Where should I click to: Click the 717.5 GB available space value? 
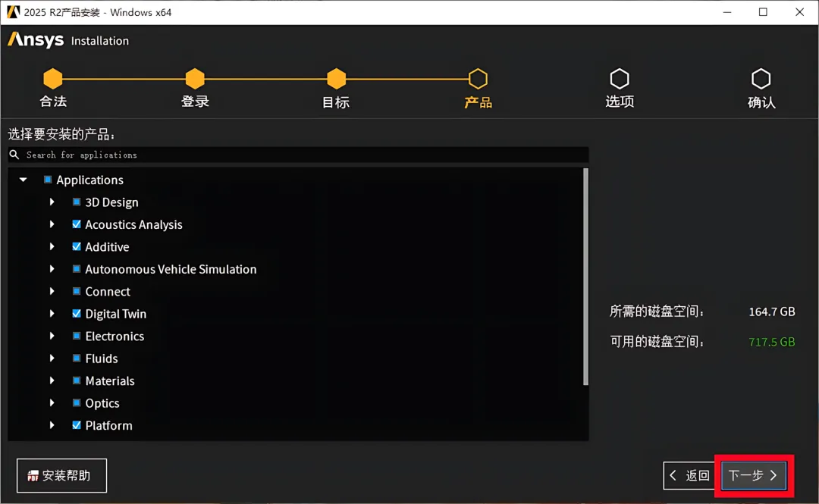(x=772, y=342)
